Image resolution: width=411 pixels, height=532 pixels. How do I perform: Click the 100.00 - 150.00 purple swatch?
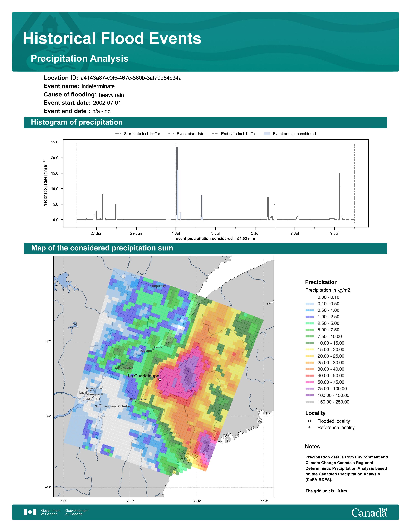(x=309, y=395)
